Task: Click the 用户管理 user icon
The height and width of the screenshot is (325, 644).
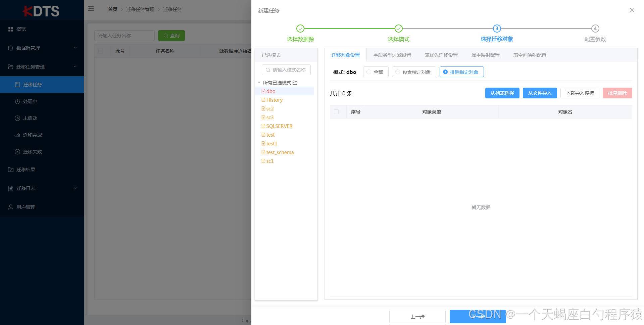Action: point(11,207)
